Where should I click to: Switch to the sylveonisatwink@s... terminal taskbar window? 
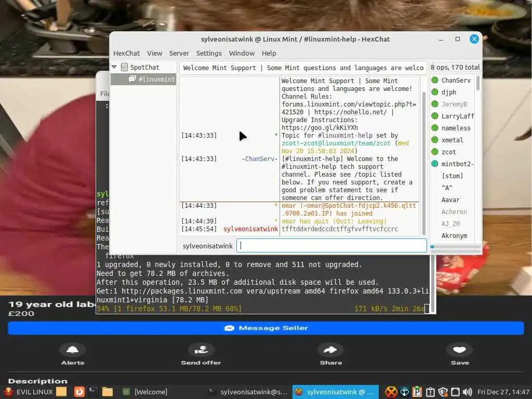click(248, 392)
